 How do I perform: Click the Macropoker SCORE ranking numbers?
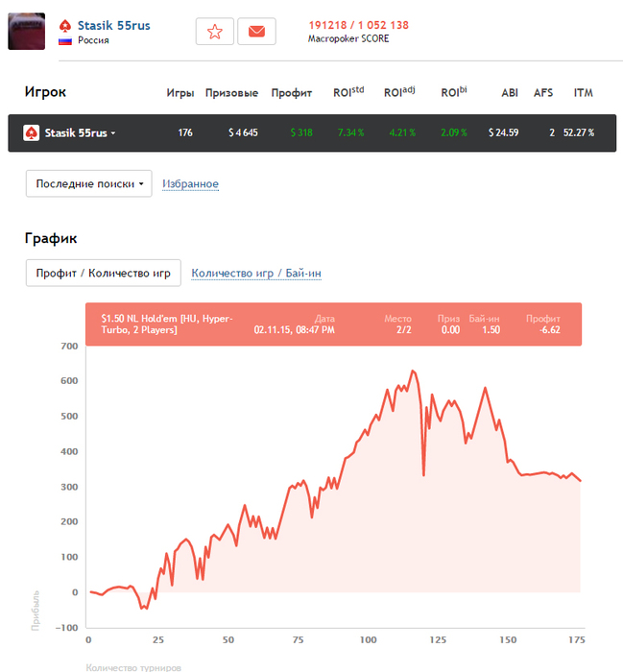(x=358, y=25)
